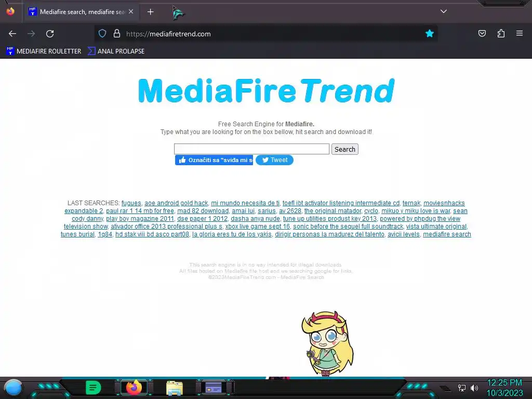Open "ativador office 2013 professional plus s" link

[x=166, y=227]
